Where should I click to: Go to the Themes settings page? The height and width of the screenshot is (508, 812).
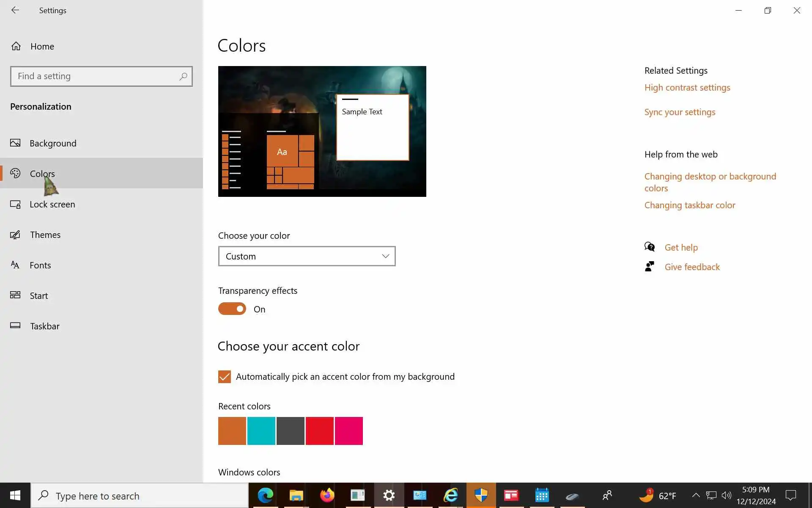point(45,235)
